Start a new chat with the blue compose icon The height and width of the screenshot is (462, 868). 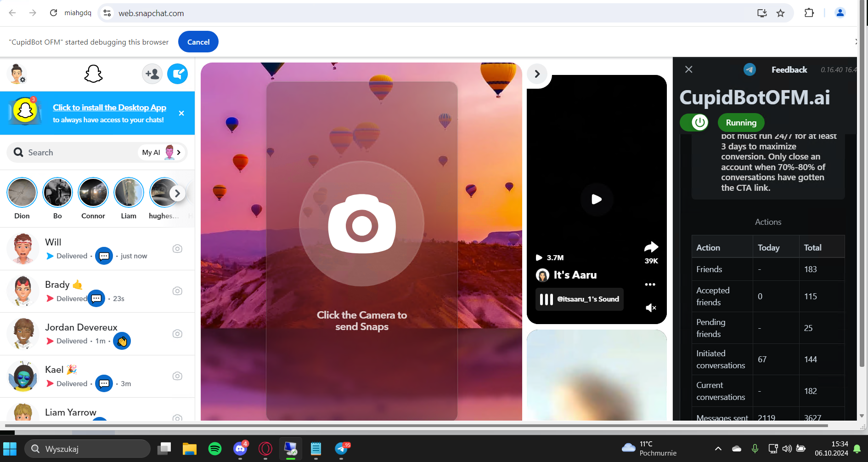pos(178,74)
